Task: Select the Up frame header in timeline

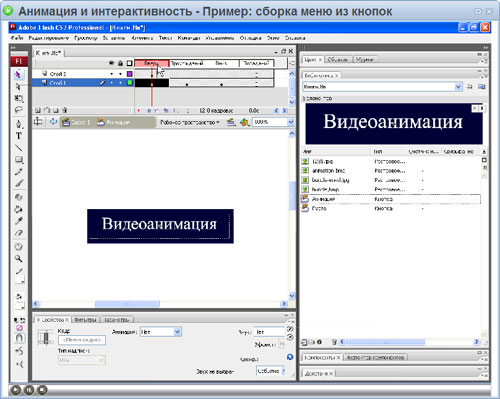Action: 152,63
